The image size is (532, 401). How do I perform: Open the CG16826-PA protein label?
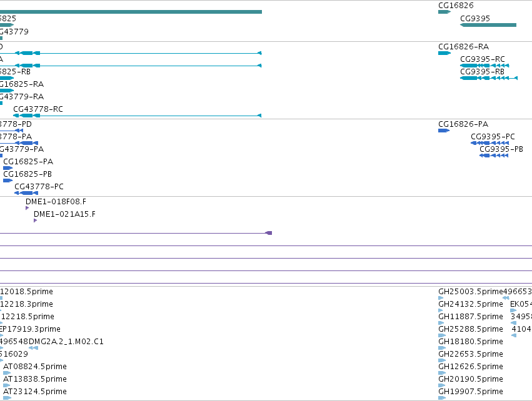click(x=463, y=124)
